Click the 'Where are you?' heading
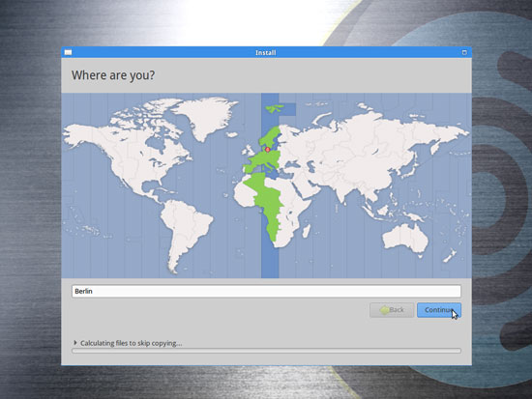The width and height of the screenshot is (532, 399). [113, 75]
